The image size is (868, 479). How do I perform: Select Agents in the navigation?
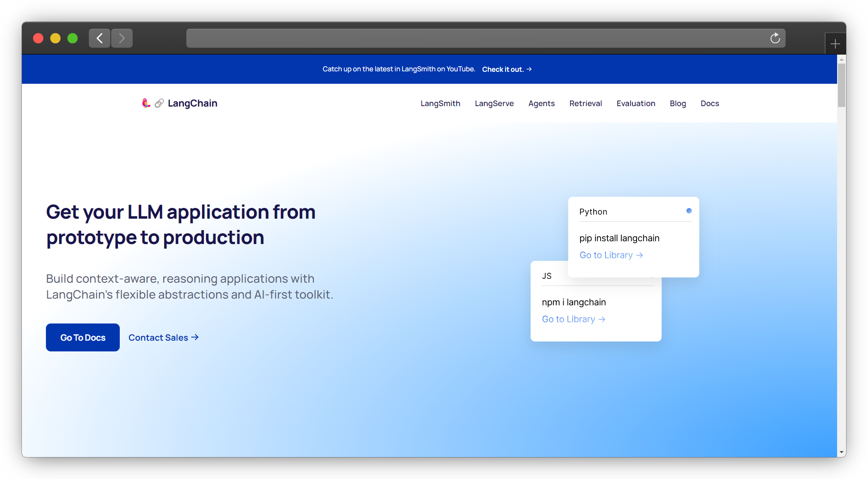541,104
